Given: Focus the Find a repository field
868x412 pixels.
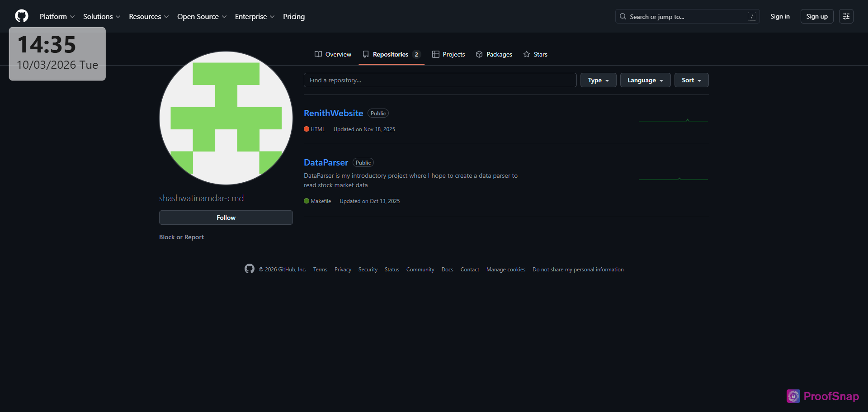Looking at the screenshot, I should pos(440,80).
